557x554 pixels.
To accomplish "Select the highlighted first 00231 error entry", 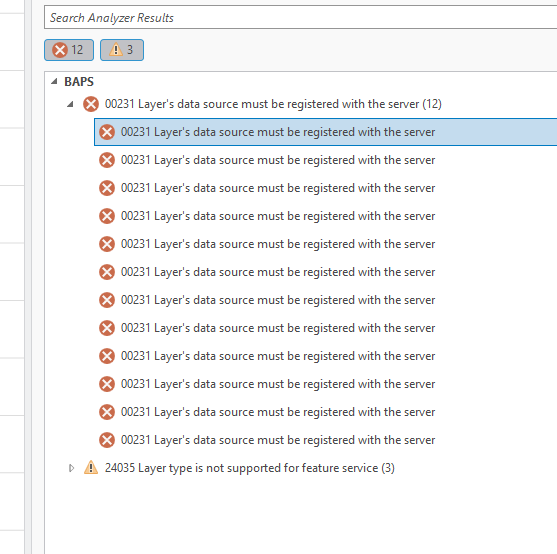I will (325, 132).
